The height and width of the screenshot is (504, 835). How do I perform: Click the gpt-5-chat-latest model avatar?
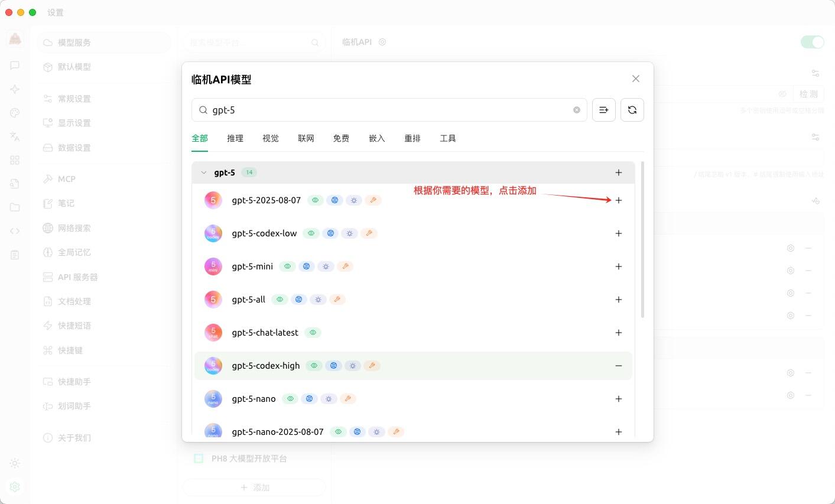coord(213,333)
